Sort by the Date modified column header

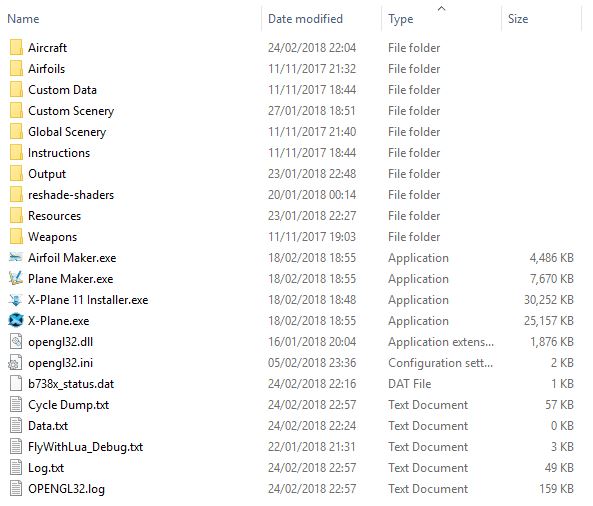pyautogui.click(x=305, y=19)
